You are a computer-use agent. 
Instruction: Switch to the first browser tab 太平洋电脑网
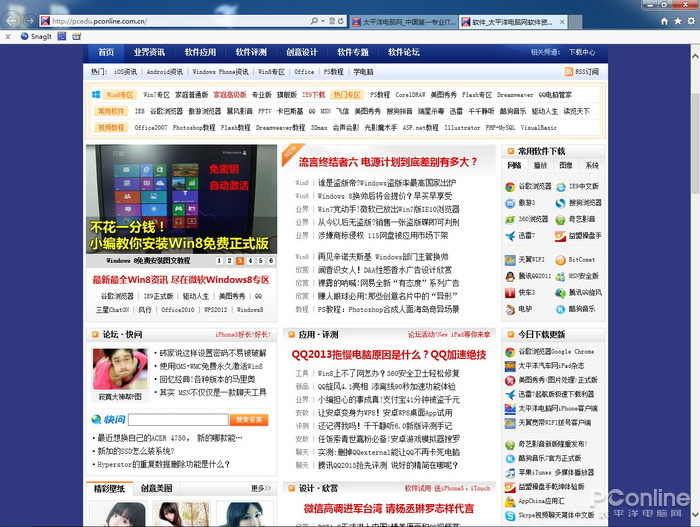click(404, 21)
